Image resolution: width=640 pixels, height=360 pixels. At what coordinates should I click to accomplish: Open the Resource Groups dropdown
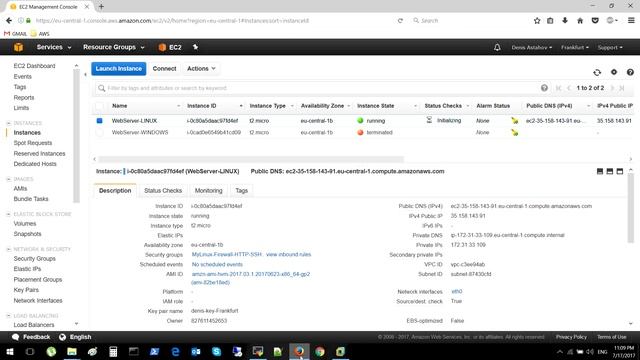click(114, 47)
